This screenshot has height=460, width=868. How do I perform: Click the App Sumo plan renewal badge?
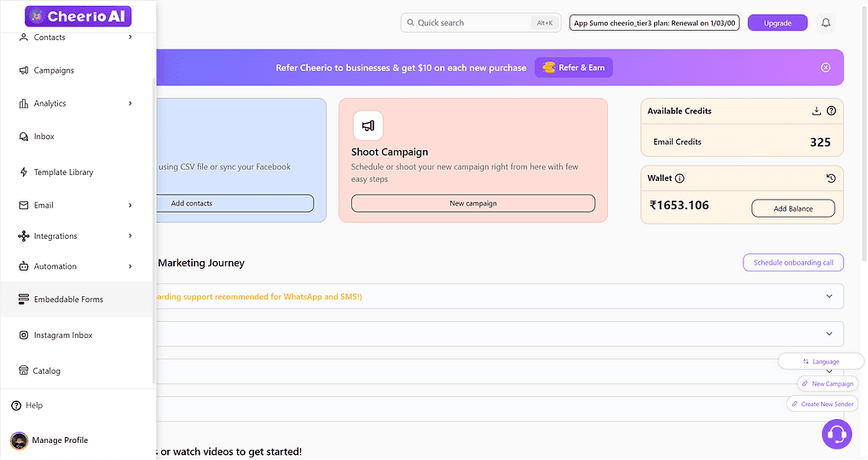[654, 23]
